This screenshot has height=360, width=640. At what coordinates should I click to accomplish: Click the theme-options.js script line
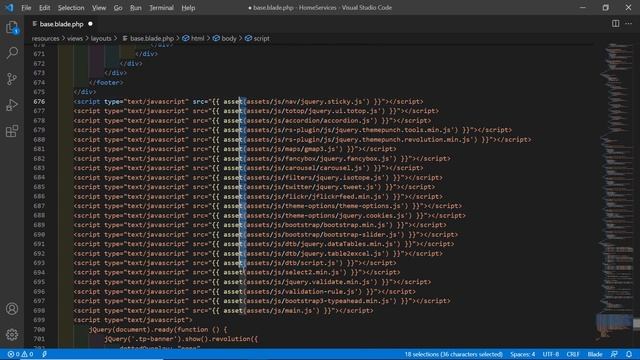(268, 206)
